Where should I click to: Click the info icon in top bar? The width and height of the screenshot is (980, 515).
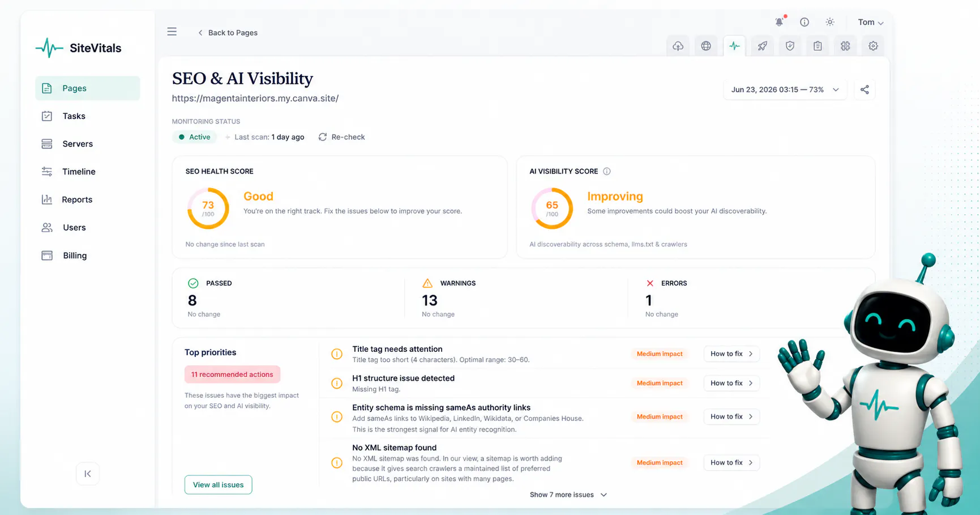pos(804,22)
